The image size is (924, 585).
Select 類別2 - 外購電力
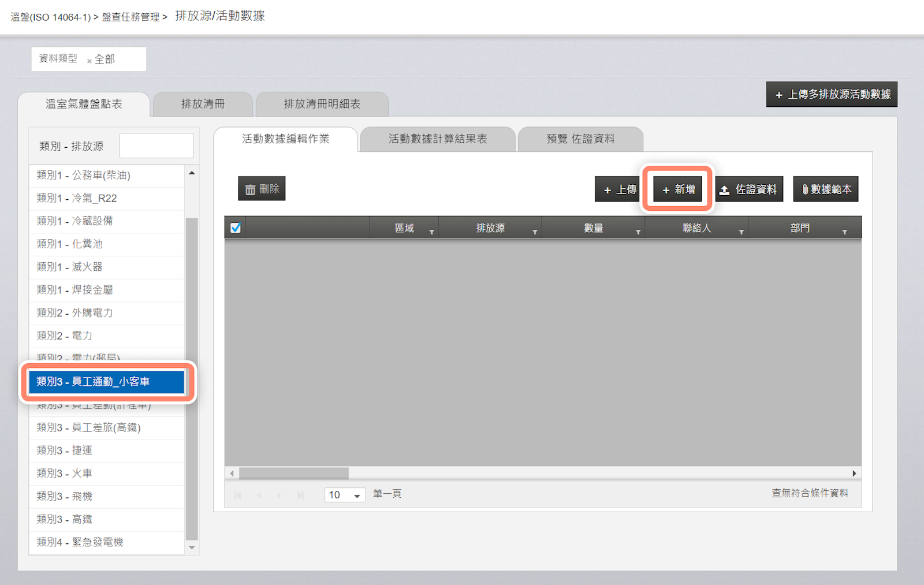(x=107, y=313)
